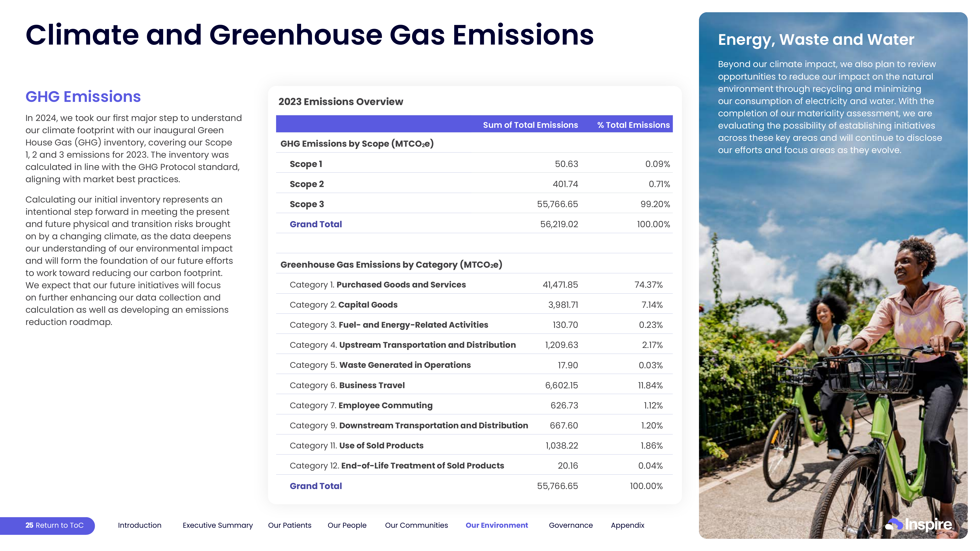This screenshot has height=551, width=980.
Task: Click Greenhouse Gas Emissions by Category subheading
Action: tap(391, 265)
